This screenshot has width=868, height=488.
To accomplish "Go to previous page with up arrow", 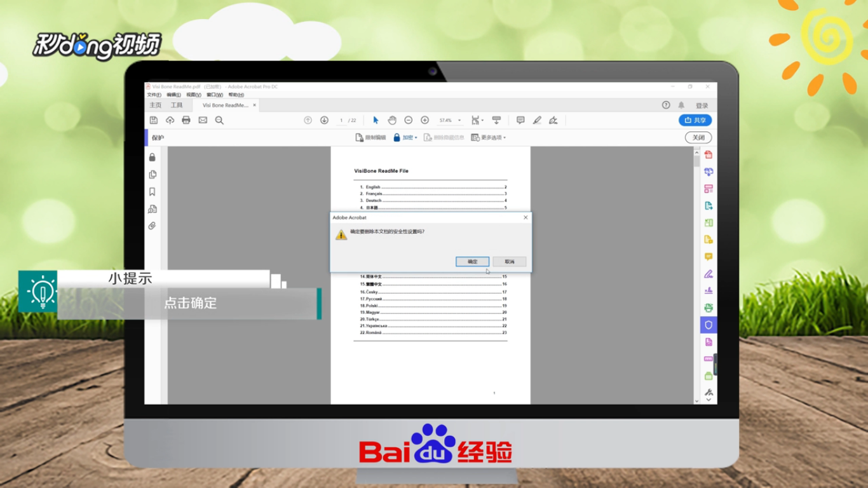I will [x=308, y=120].
